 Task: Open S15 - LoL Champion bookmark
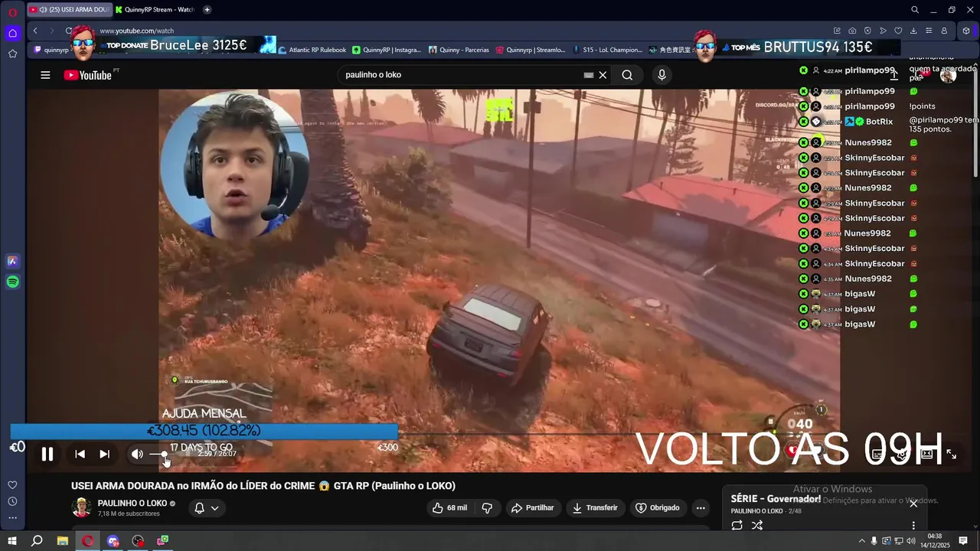point(608,50)
